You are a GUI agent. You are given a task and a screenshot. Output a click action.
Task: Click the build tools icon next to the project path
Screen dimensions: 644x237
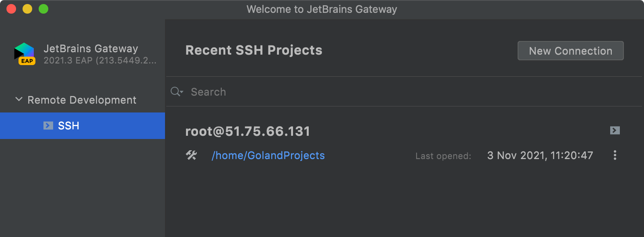tap(192, 155)
